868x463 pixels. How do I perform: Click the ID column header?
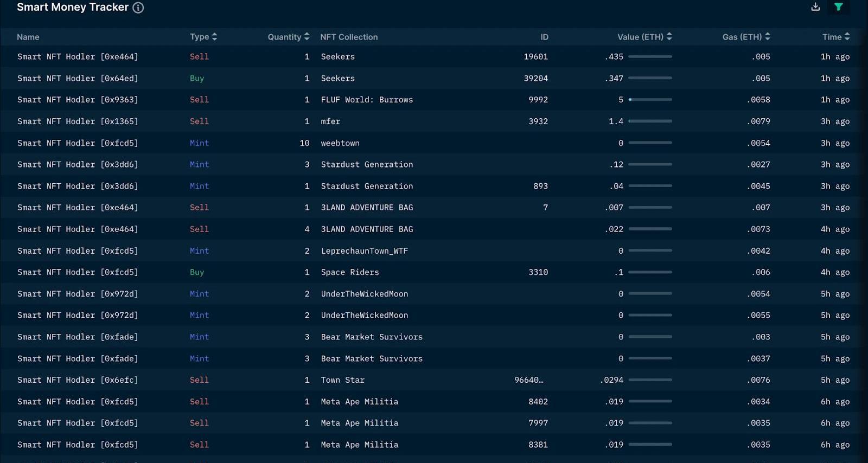544,37
